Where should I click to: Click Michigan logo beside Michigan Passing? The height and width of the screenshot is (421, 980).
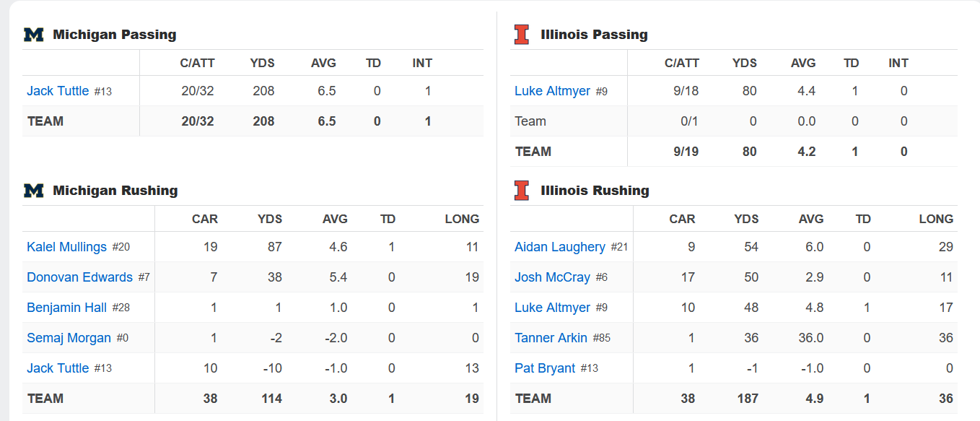tap(34, 35)
